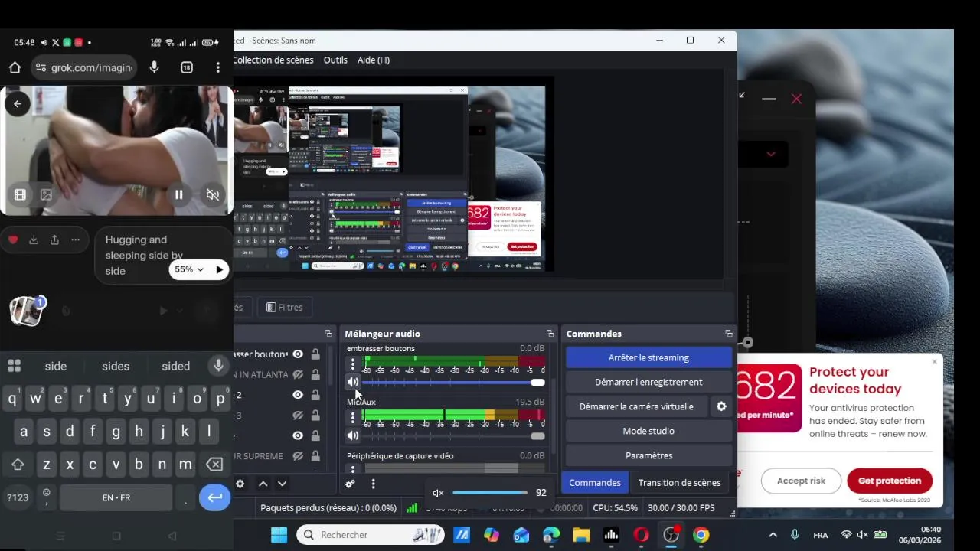Screen dimensions: 980x551
Task: Mute the embrasser boutons audio
Action: click(352, 382)
